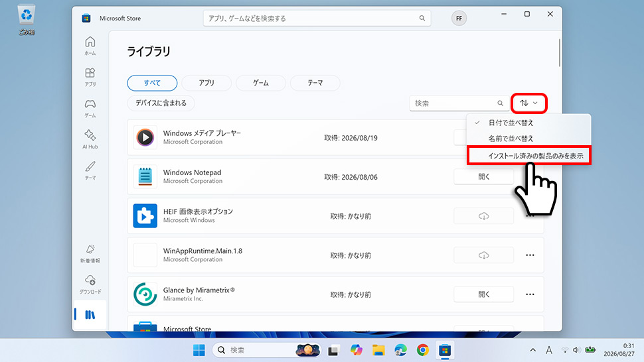644x362 pixels.
Task: Click the library search magnifier icon
Action: pyautogui.click(x=500, y=103)
